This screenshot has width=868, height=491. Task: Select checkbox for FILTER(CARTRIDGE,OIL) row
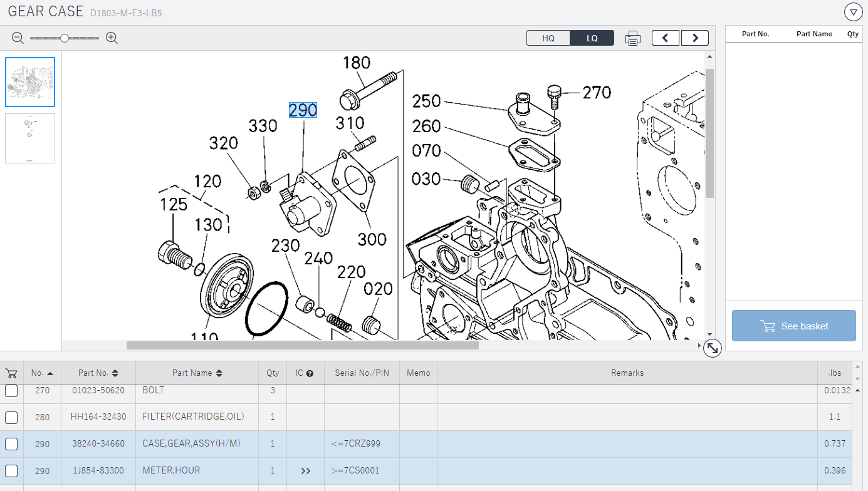(11, 417)
